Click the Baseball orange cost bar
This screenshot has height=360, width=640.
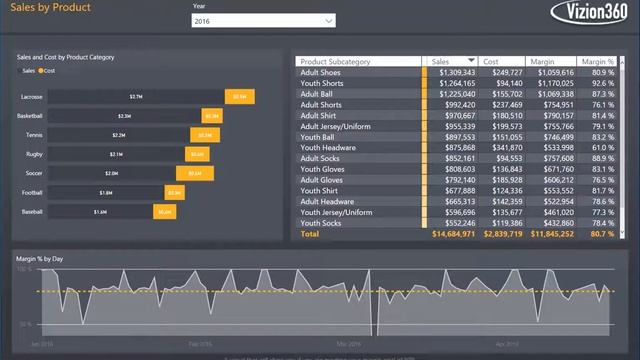coord(164,212)
